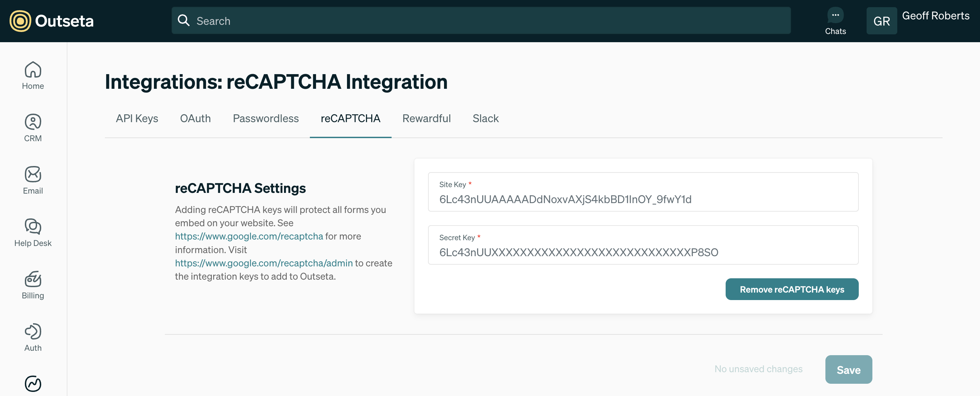
Task: Click into the Site Key field
Action: tap(643, 199)
